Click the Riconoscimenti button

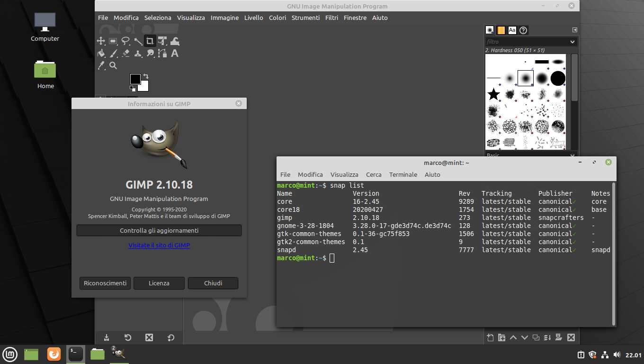105,283
